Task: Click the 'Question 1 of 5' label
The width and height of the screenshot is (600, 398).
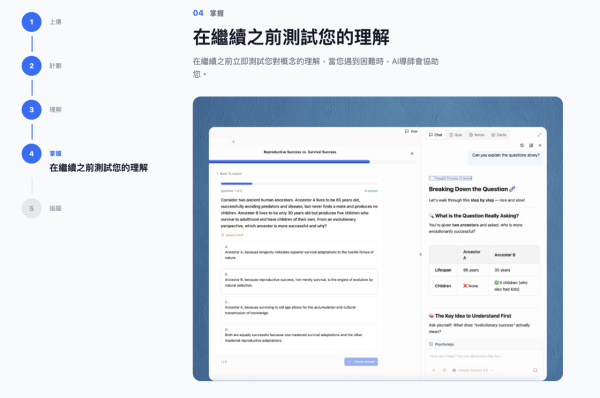Action: tap(232, 191)
